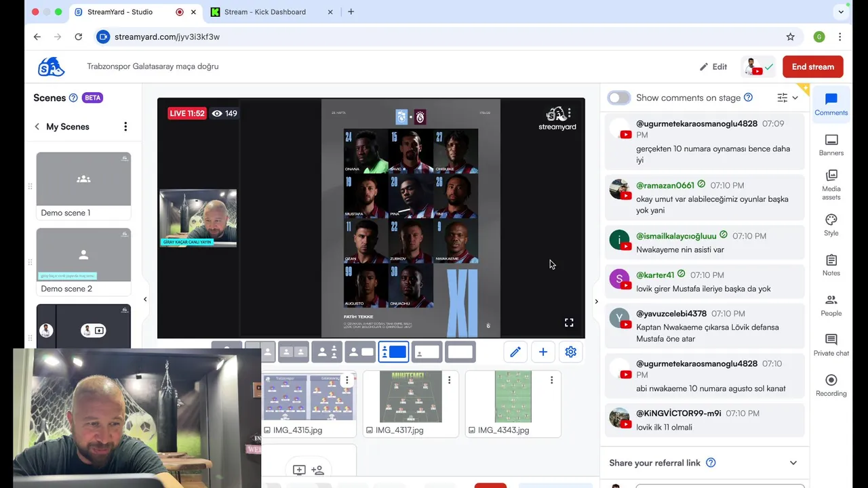Click the present screen icon
The height and width of the screenshot is (488, 868).
pos(299,470)
